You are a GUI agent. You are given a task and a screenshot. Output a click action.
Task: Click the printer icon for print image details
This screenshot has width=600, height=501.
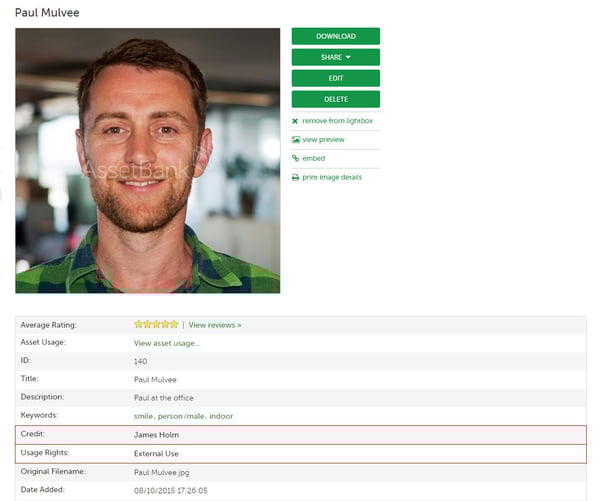pos(295,177)
